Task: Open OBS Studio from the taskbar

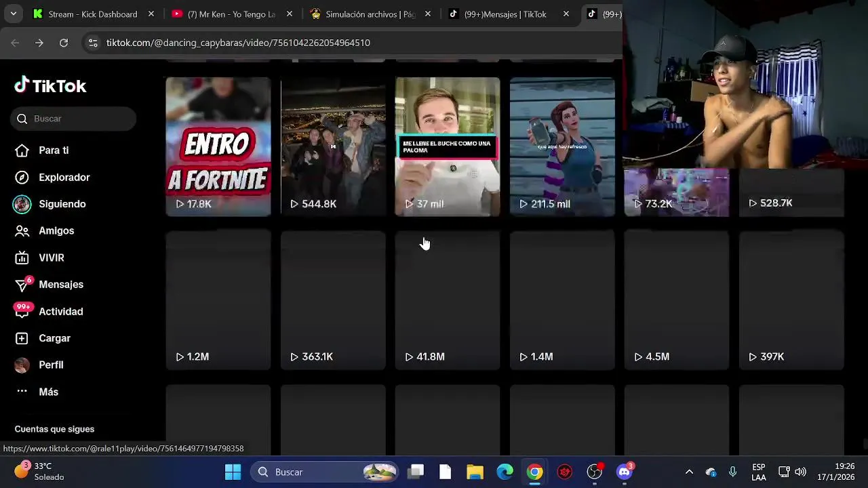Action: click(595, 472)
